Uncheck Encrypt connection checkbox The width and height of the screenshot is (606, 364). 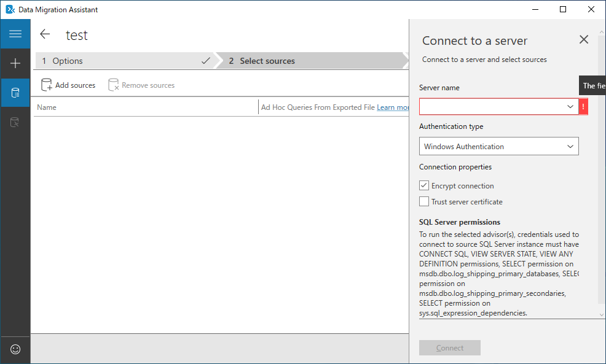pyautogui.click(x=424, y=185)
